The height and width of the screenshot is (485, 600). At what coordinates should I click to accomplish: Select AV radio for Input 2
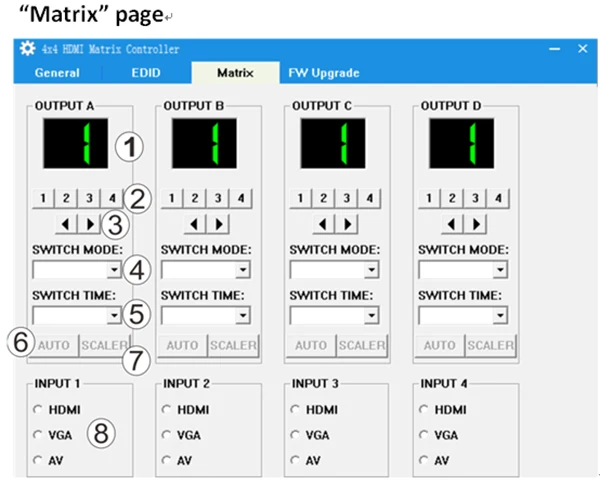pos(166,460)
